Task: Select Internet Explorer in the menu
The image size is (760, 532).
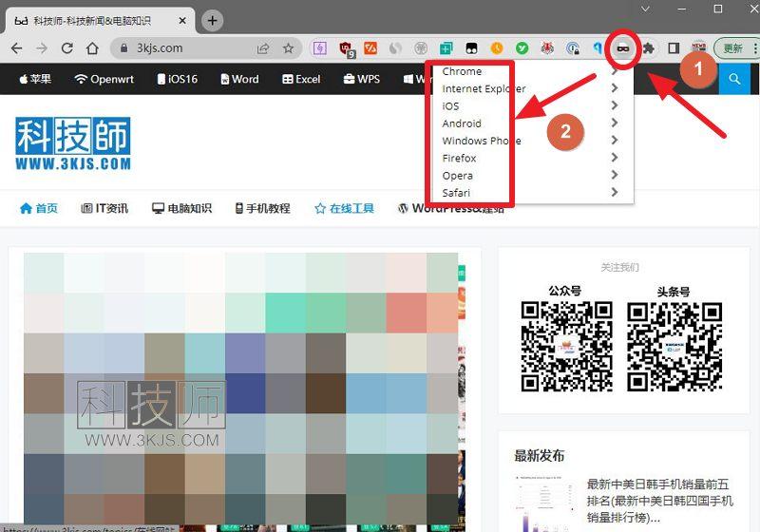Action: 484,88
